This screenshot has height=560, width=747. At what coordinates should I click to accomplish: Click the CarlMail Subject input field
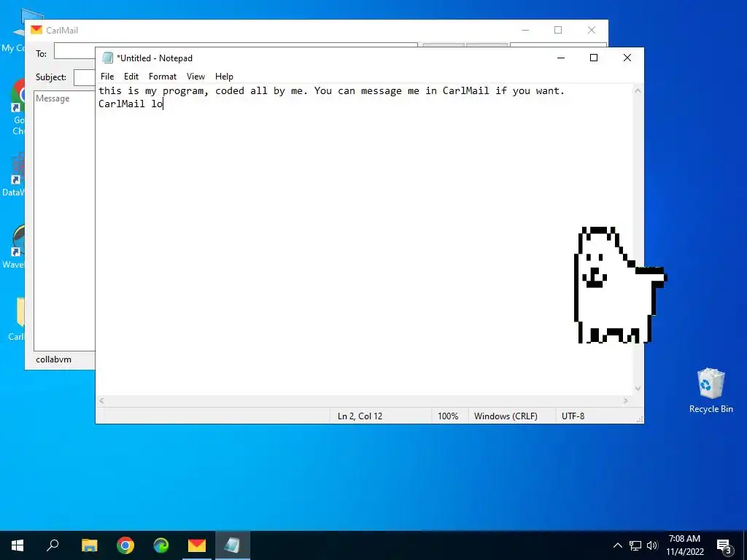point(85,77)
